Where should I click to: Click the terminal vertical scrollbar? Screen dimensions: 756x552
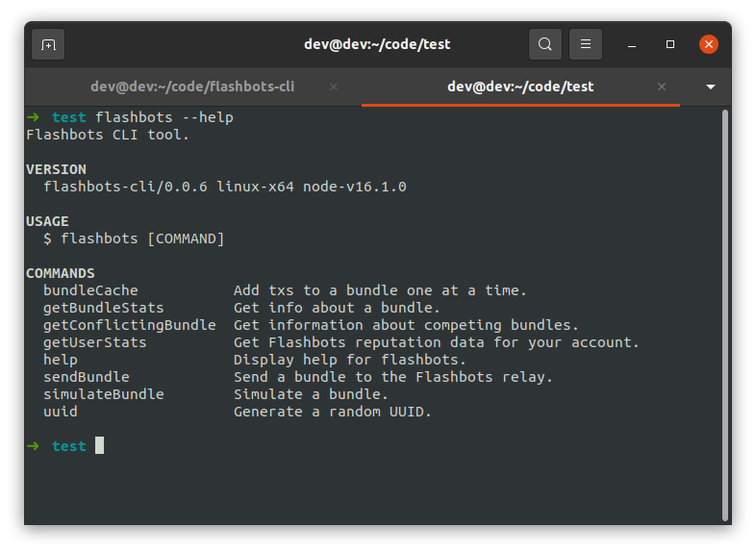point(724,315)
